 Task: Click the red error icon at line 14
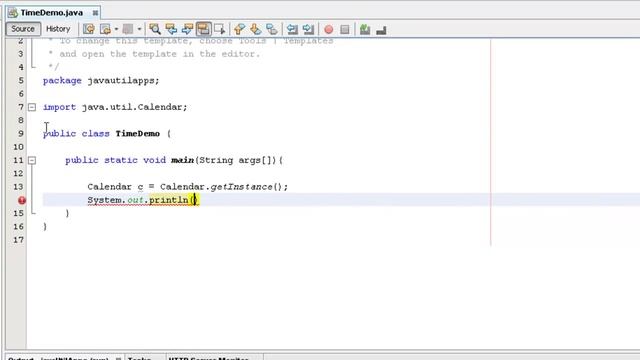[x=22, y=200]
